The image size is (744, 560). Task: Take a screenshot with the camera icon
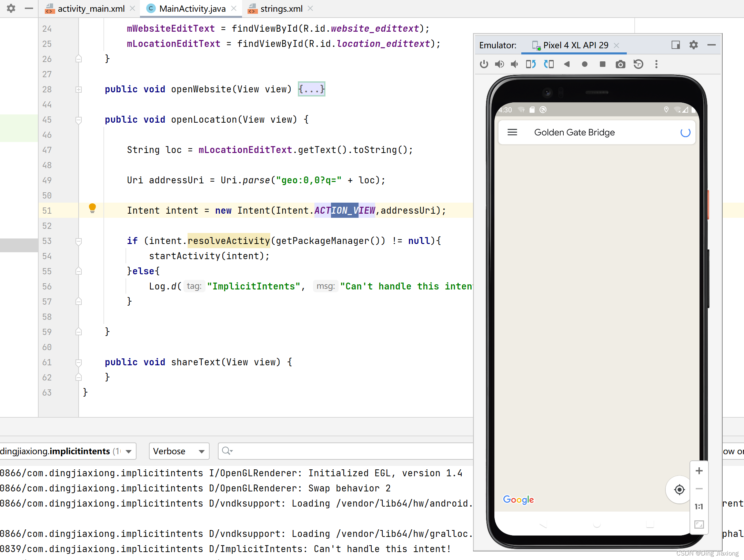[x=620, y=64]
